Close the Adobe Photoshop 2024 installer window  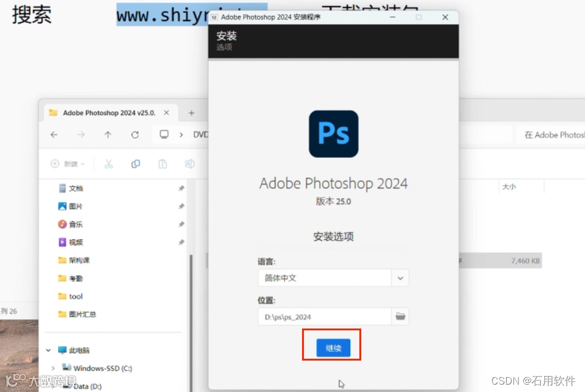[445, 17]
